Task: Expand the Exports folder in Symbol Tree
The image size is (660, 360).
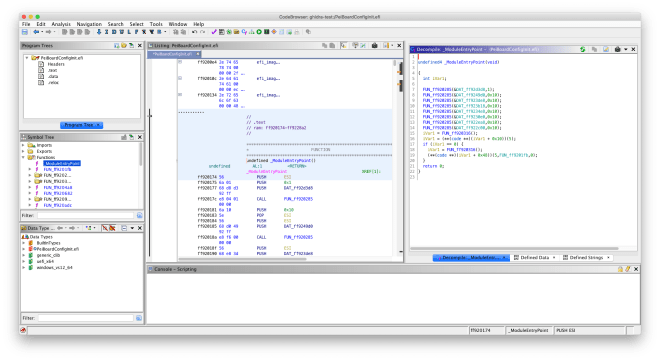Action: click(x=23, y=151)
